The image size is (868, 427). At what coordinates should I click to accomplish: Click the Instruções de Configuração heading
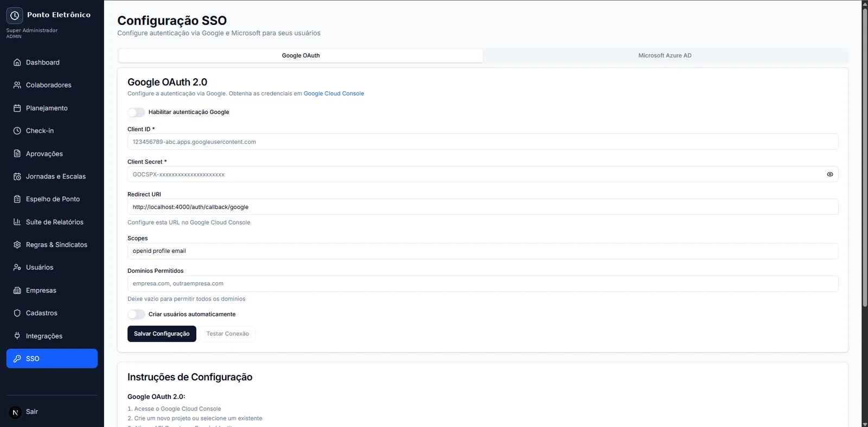[x=190, y=377]
